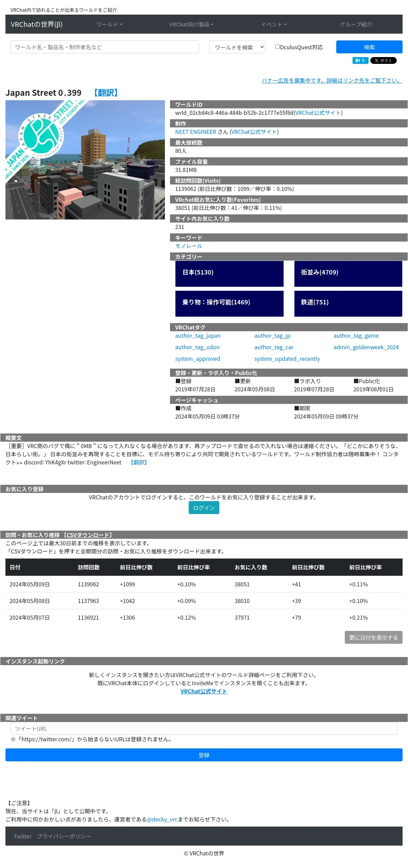The height and width of the screenshot is (868, 408).
Task: Open the ワールドを検索 dropdown
Action: 237,47
